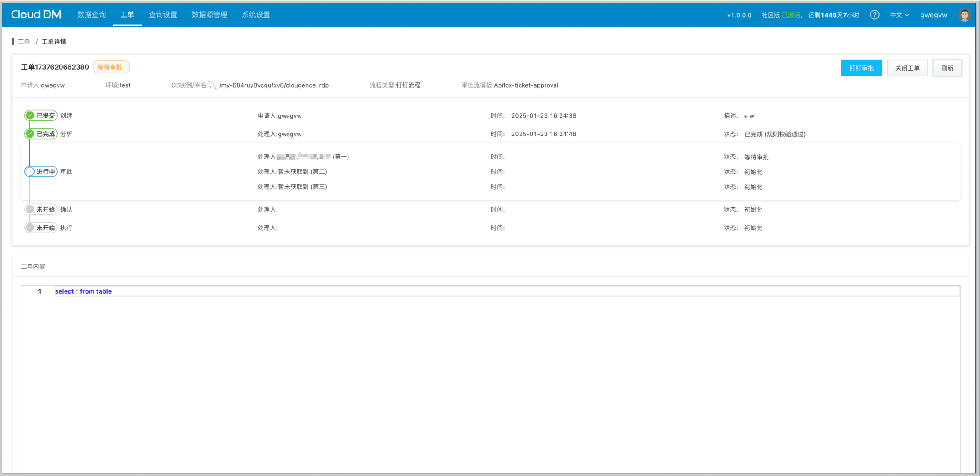The width and height of the screenshot is (980, 476).
Task: Navigate back via 工单 breadcrumb link
Action: pyautogui.click(x=24, y=41)
